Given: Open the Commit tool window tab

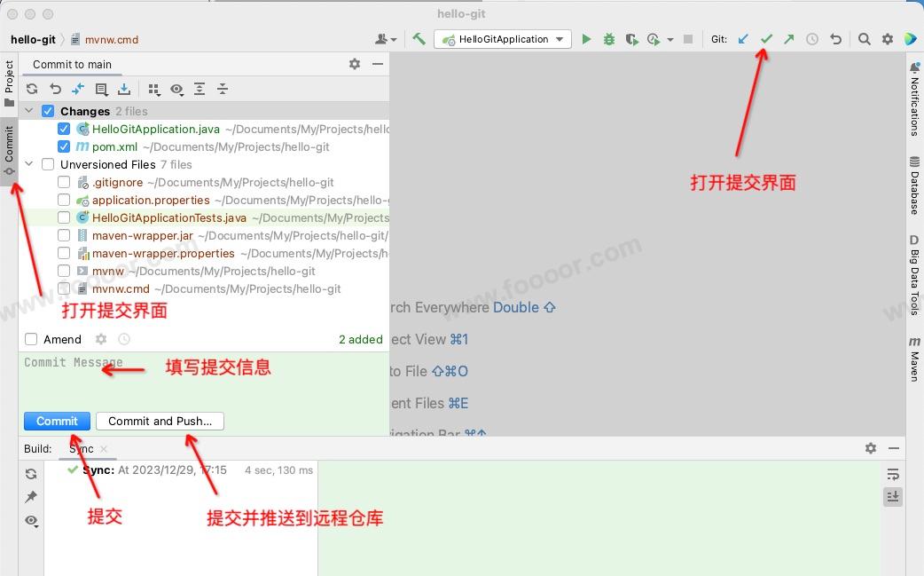Looking at the screenshot, I should coord(9,151).
